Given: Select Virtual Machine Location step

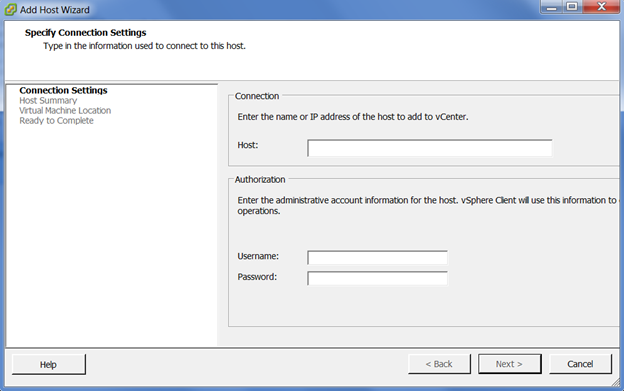Looking at the screenshot, I should pyautogui.click(x=65, y=111).
